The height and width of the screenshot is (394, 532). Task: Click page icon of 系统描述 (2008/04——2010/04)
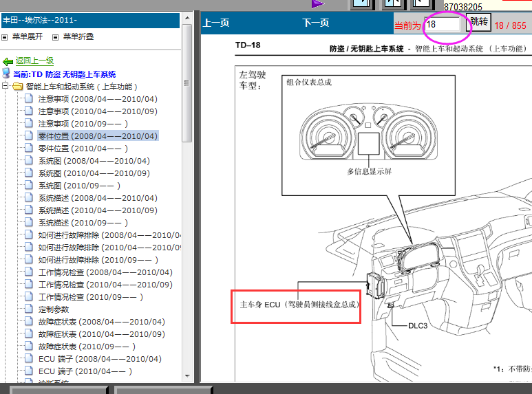pos(29,197)
